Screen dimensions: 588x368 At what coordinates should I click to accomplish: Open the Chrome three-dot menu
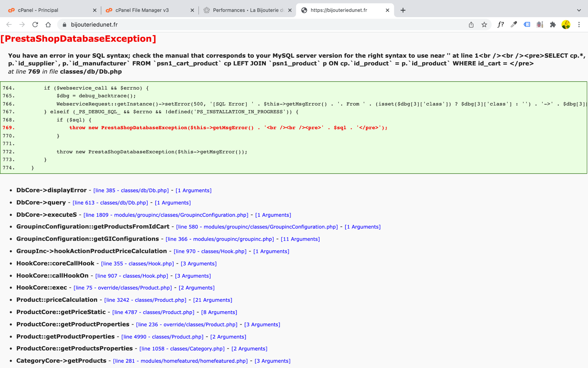[579, 25]
